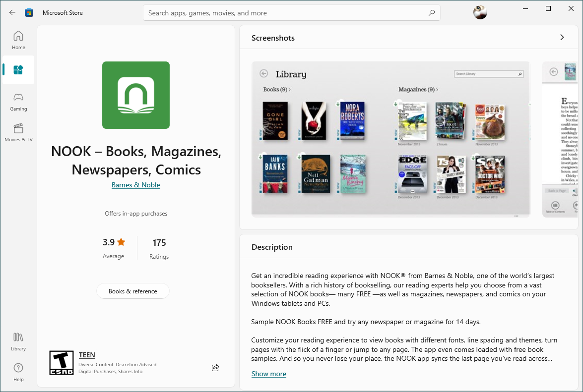Open the Help page
The height and width of the screenshot is (392, 583).
(x=18, y=372)
